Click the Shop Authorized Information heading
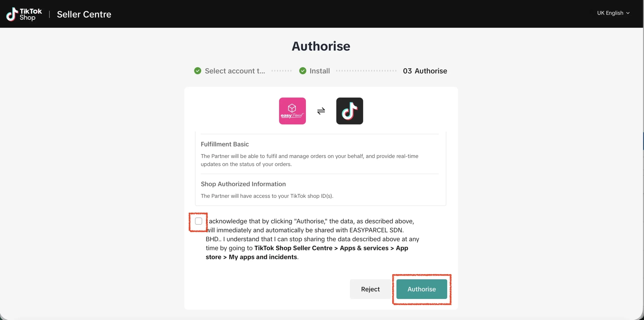The width and height of the screenshot is (644, 320). [x=243, y=184]
